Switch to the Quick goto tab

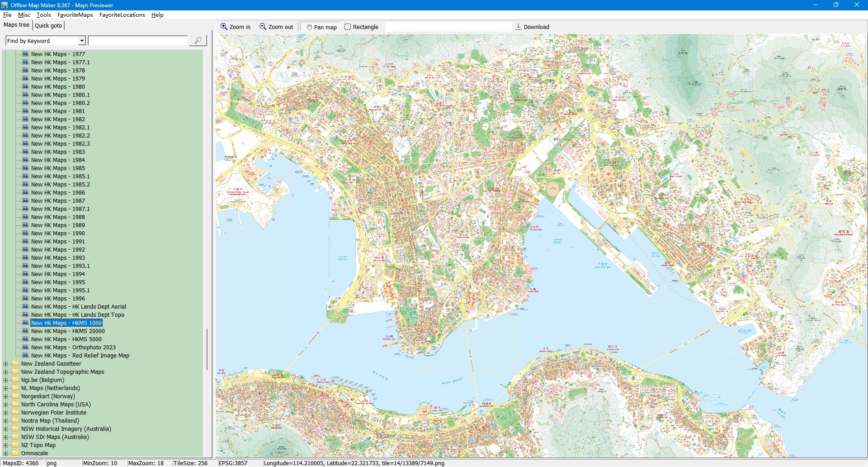[x=48, y=25]
